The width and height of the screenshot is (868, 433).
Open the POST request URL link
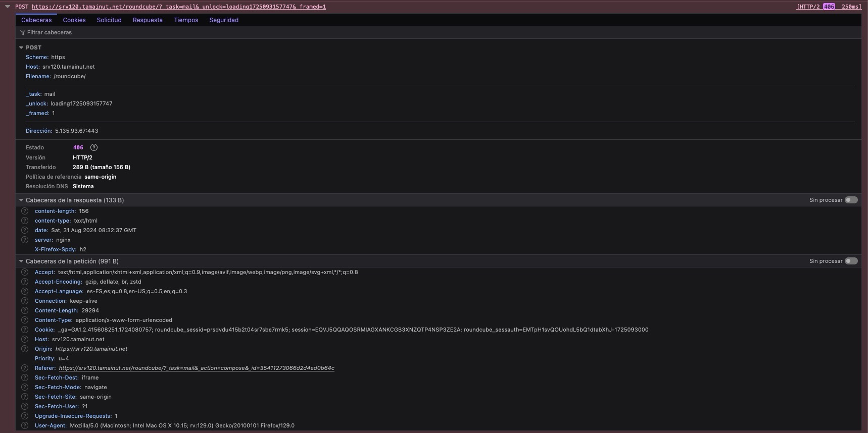[178, 7]
